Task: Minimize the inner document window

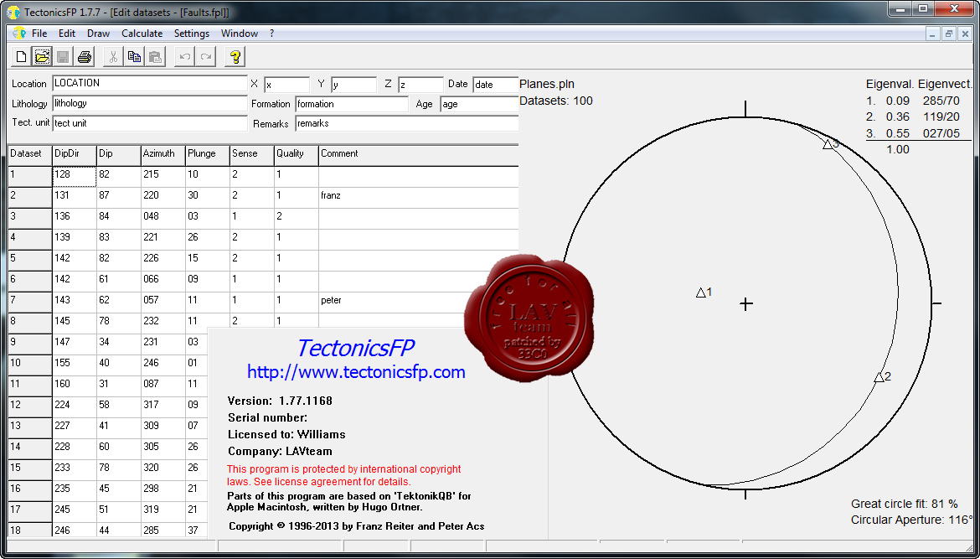Action: (933, 34)
